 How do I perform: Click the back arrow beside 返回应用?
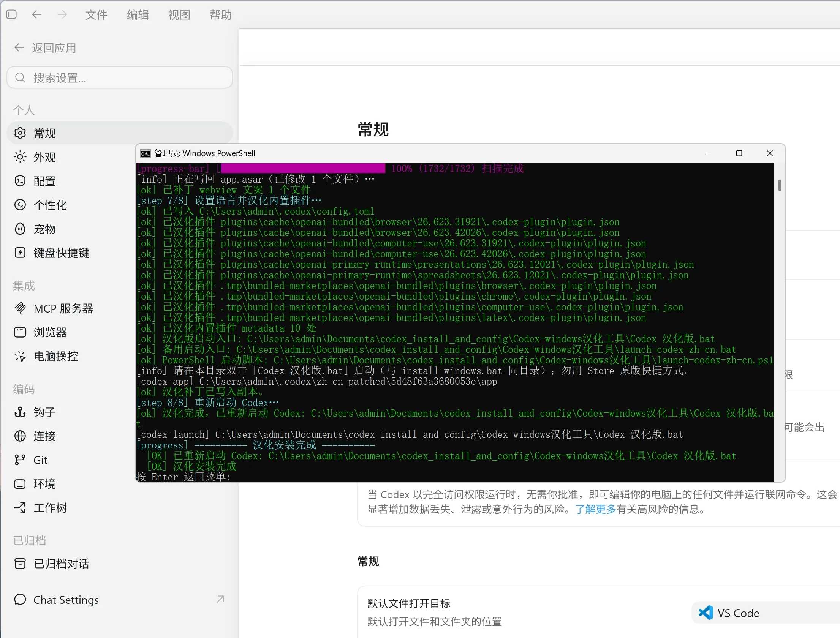click(x=19, y=48)
